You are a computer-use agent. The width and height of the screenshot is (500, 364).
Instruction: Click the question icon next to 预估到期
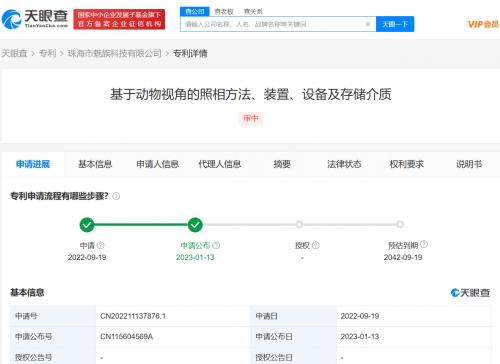tap(424, 244)
